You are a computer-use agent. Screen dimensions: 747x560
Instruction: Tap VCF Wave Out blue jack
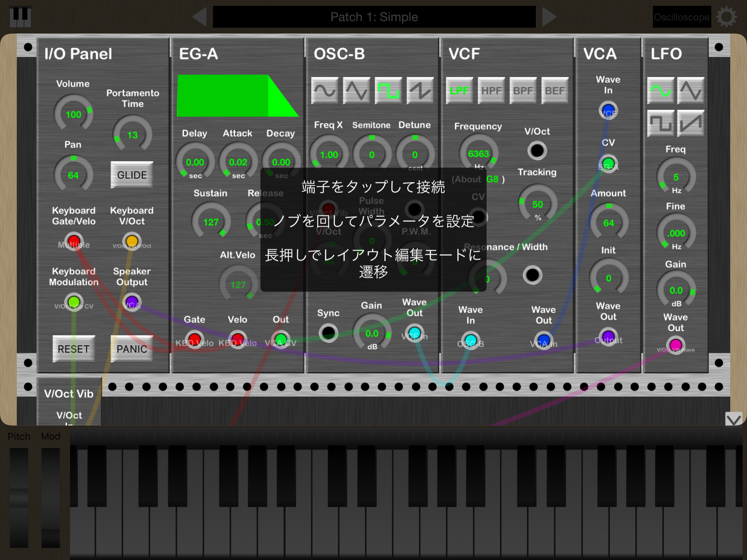coord(543,341)
